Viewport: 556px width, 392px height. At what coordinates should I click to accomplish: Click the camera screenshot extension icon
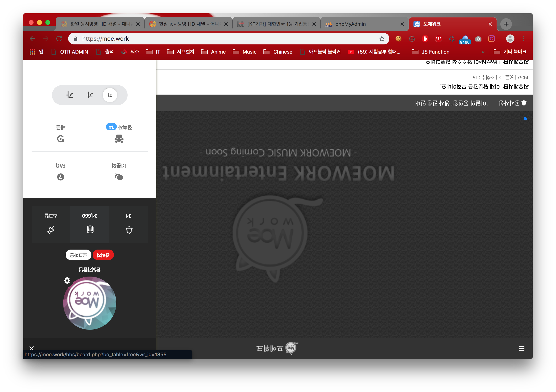[x=478, y=39]
